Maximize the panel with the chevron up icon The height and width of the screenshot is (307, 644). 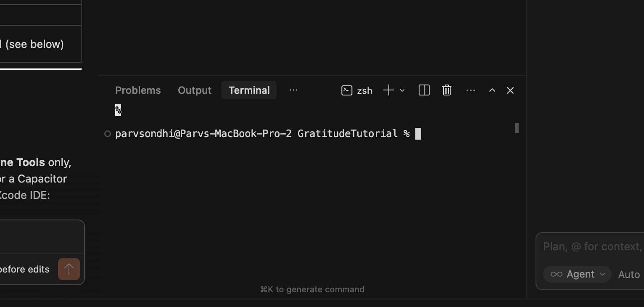pos(492,90)
